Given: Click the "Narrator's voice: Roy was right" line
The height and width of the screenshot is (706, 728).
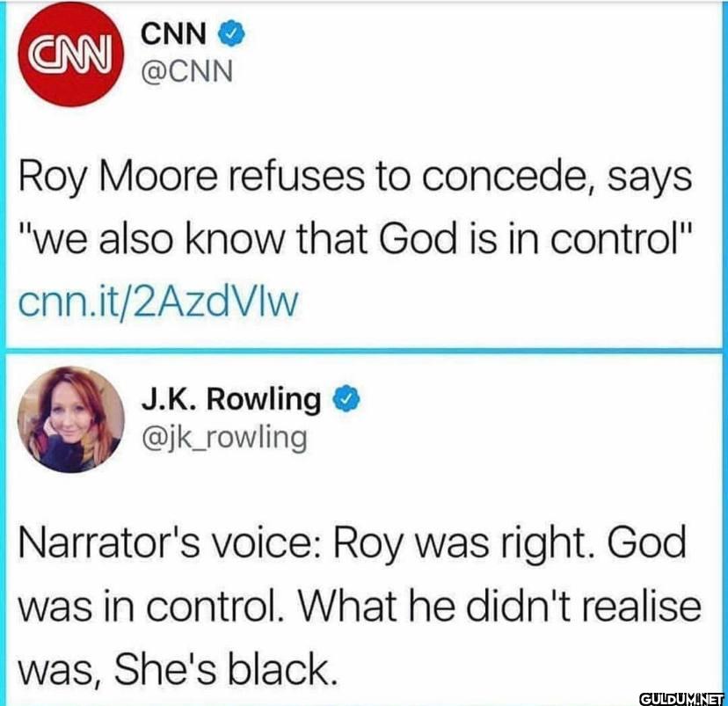Looking at the screenshot, I should [x=352, y=544].
